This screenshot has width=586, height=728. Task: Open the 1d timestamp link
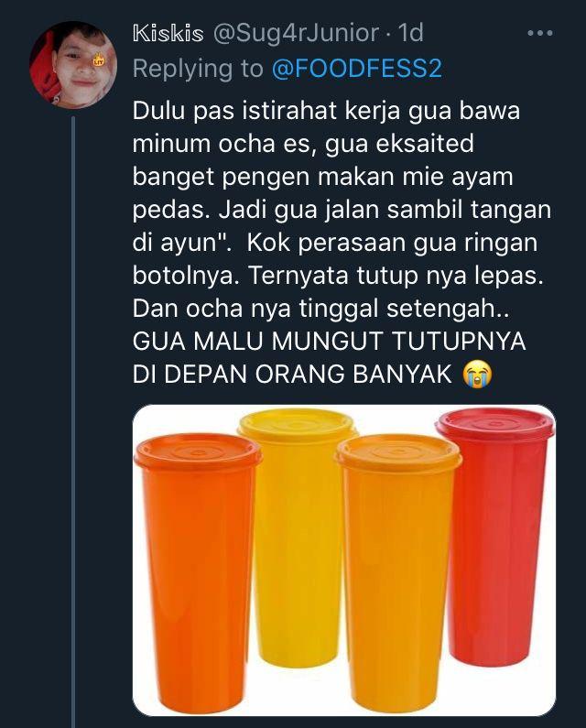[x=411, y=34]
